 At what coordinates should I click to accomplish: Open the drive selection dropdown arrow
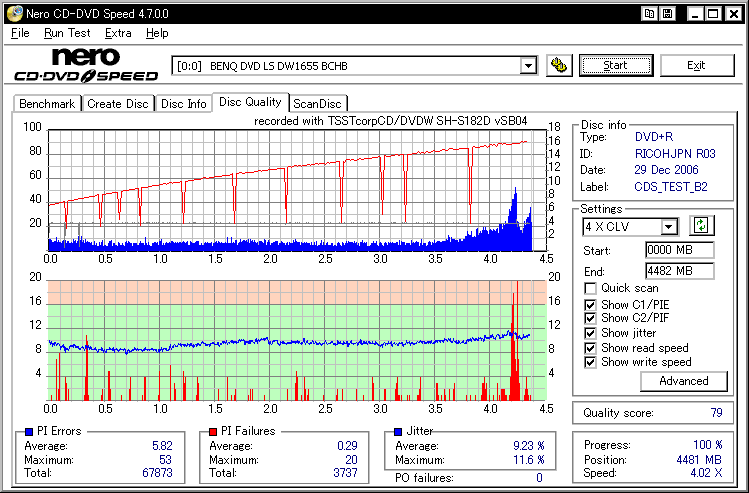528,65
